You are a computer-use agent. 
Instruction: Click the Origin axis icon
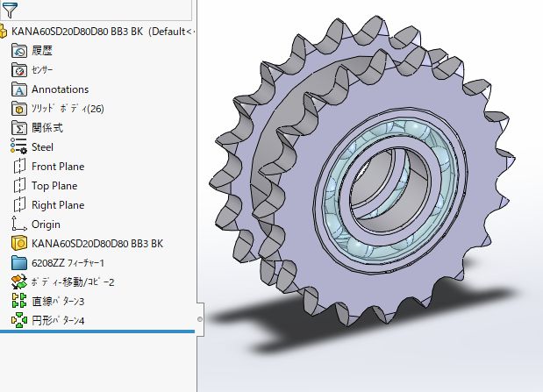coord(19,224)
